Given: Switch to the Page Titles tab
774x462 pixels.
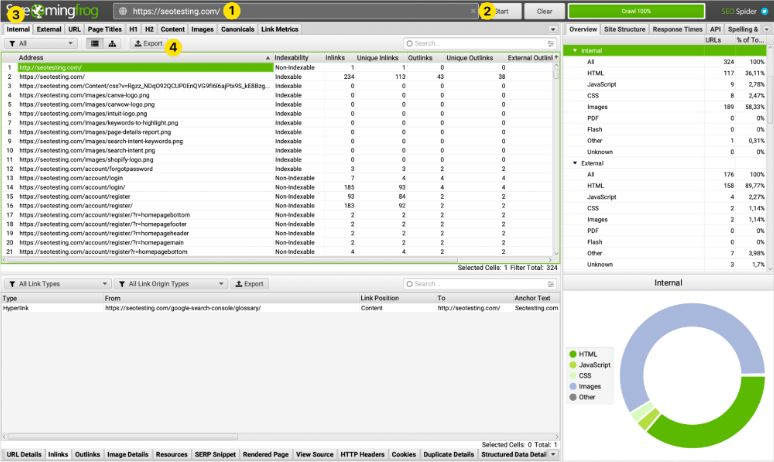Looking at the screenshot, I should coord(105,30).
